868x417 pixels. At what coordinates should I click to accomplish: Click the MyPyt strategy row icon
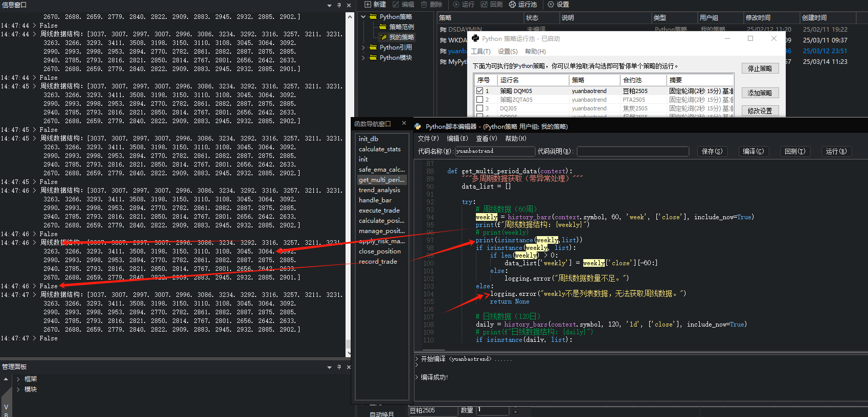[x=443, y=61]
